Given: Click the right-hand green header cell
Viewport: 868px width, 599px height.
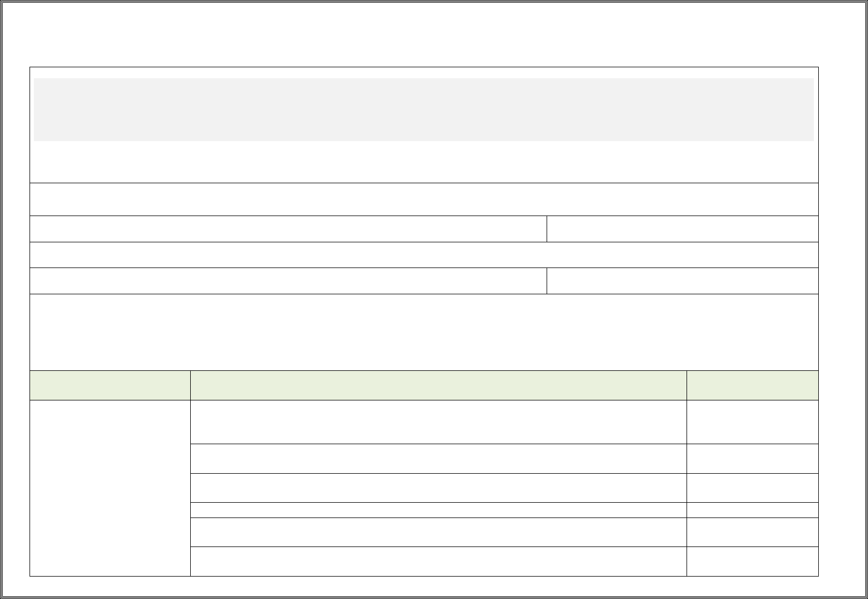Looking at the screenshot, I should point(752,385).
